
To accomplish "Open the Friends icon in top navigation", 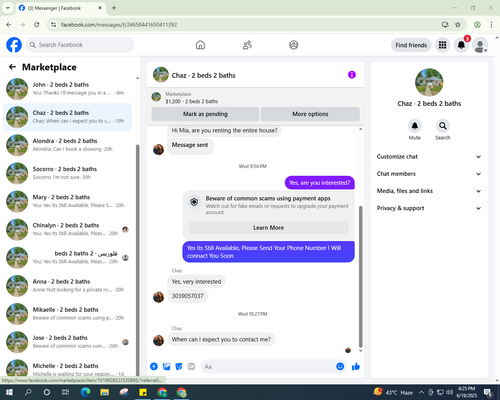I will click(247, 45).
